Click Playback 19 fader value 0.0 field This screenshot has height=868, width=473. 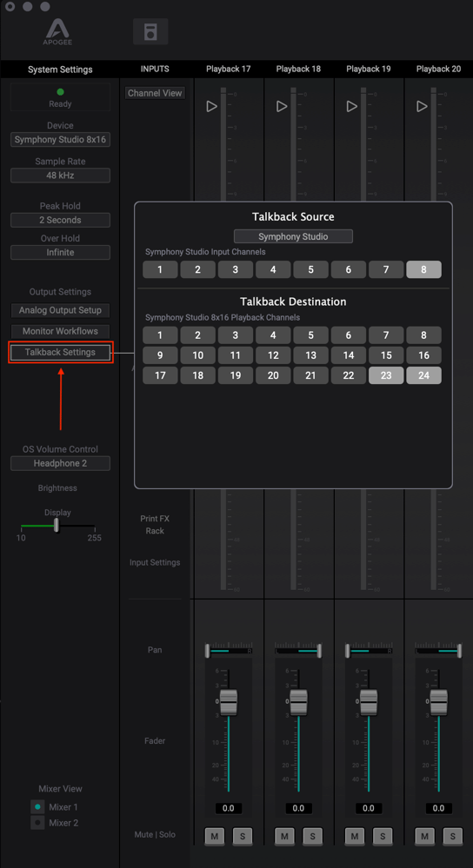tap(369, 808)
